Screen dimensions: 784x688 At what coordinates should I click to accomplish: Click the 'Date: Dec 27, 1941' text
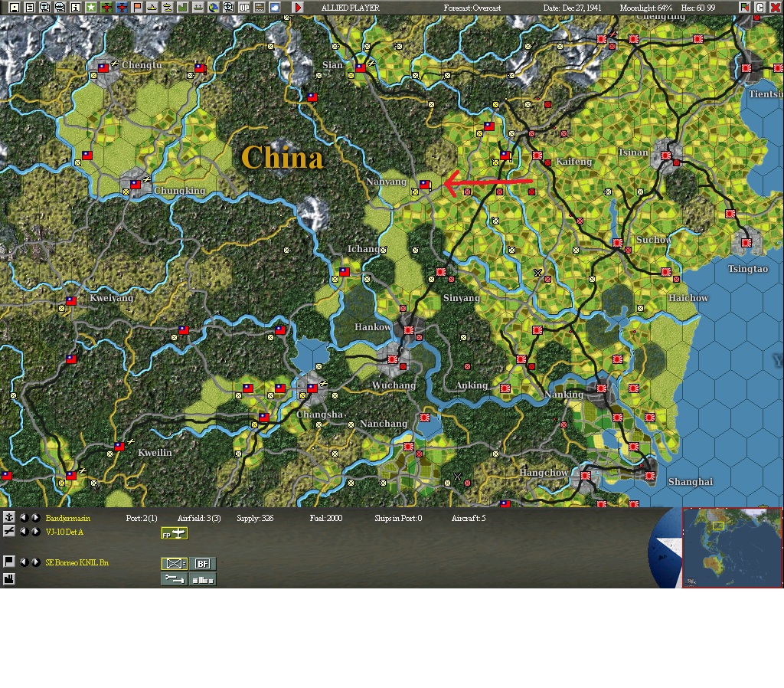[573, 8]
